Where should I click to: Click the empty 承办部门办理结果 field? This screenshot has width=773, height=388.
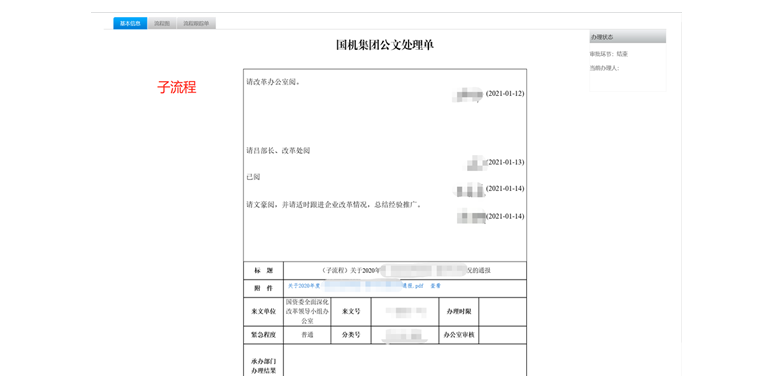click(405, 361)
